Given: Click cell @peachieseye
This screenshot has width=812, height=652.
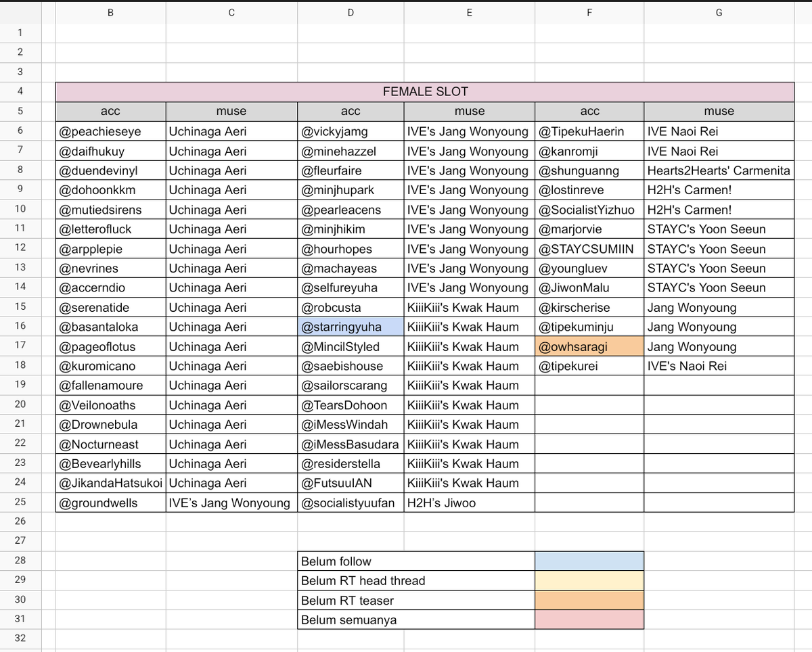Looking at the screenshot, I should coord(111,131).
